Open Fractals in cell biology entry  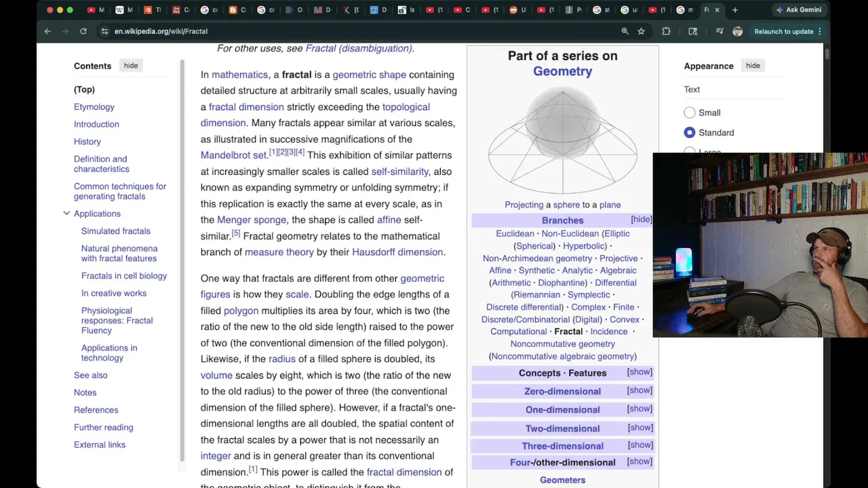124,276
